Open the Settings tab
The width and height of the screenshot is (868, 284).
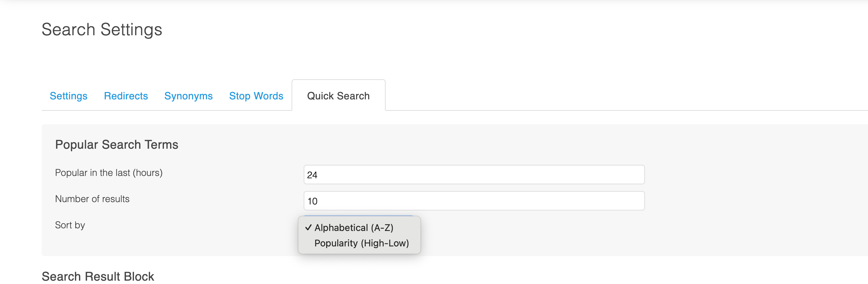69,96
